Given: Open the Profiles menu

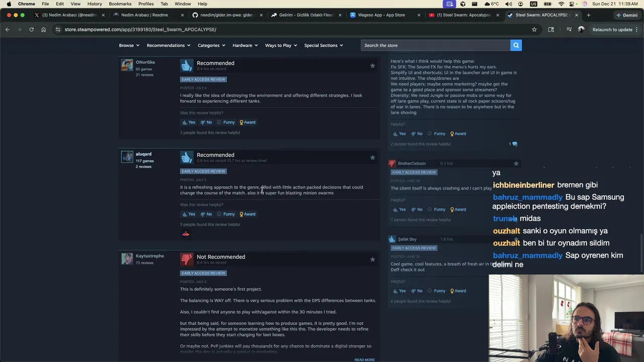Looking at the screenshot, I should [146, 4].
